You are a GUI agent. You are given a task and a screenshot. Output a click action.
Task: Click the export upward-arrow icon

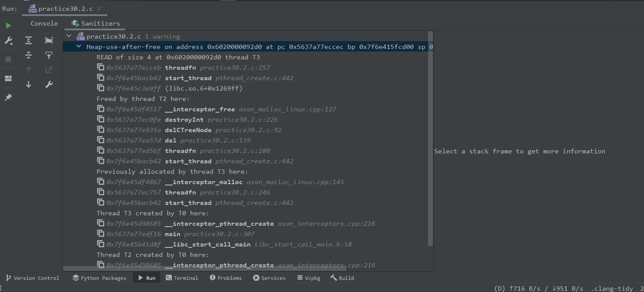coord(49,55)
